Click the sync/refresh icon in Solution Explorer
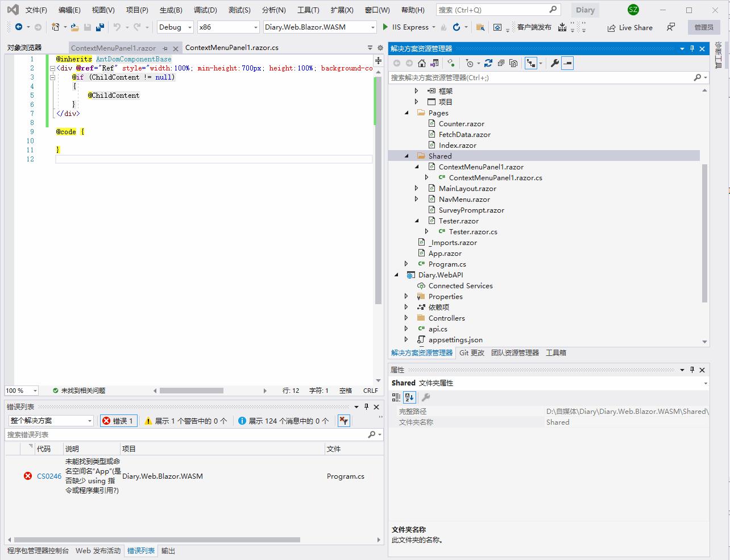The width and height of the screenshot is (730, 560). [x=489, y=63]
